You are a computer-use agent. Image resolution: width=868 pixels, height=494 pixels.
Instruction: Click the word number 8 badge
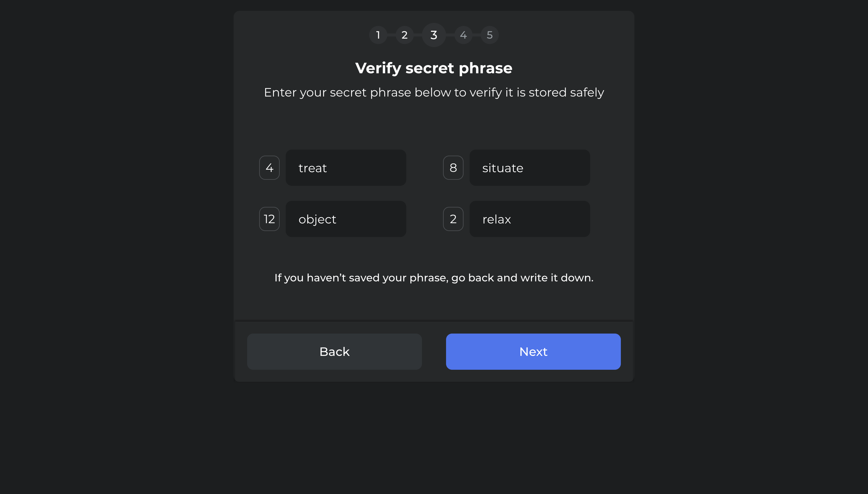(453, 168)
